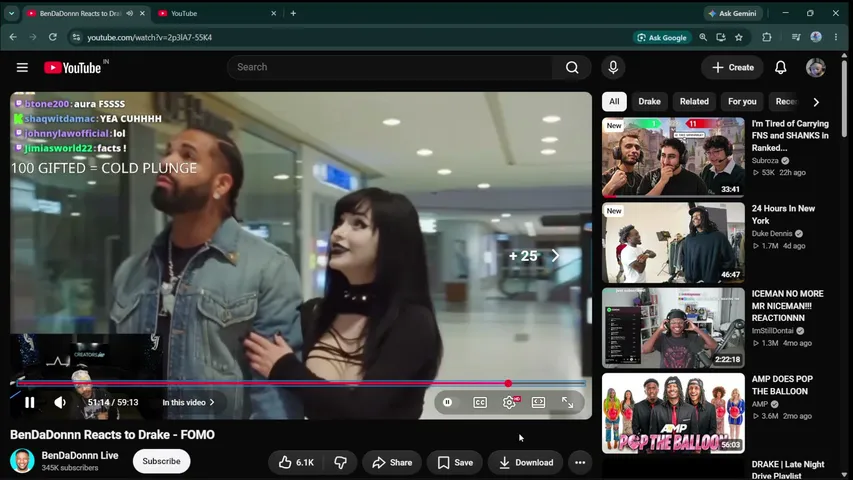Open the notifications bell
Viewport: 853px width, 480px height.
(x=781, y=67)
